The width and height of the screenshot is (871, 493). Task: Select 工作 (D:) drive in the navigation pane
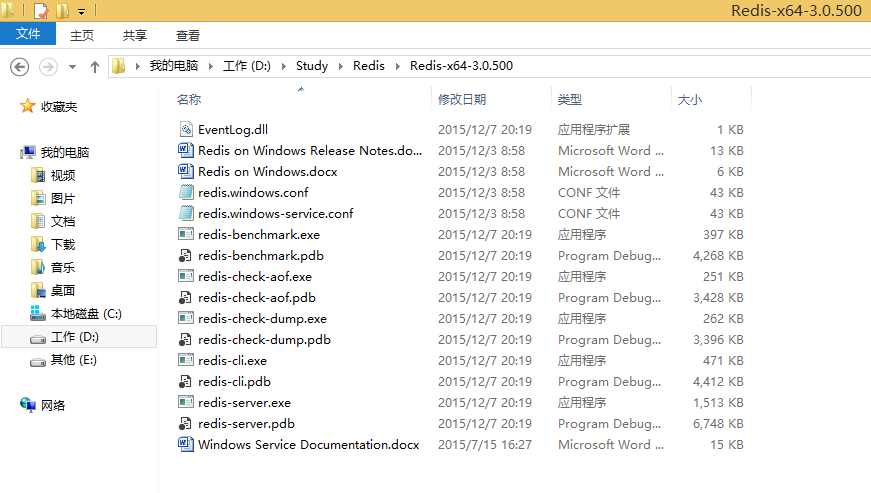[x=79, y=337]
